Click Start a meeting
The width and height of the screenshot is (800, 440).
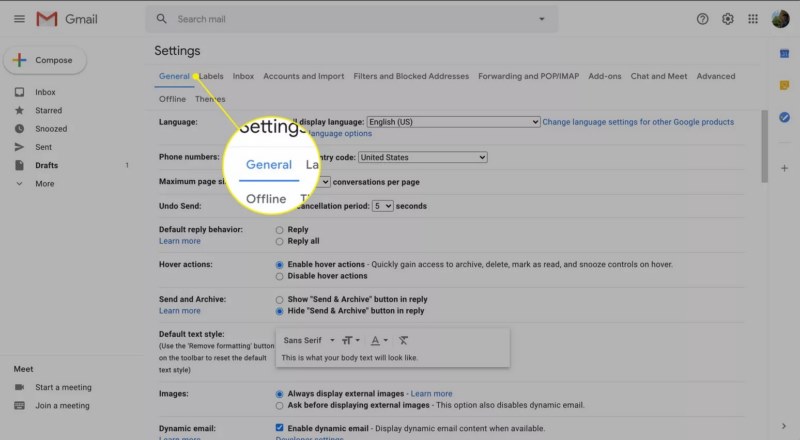(63, 387)
